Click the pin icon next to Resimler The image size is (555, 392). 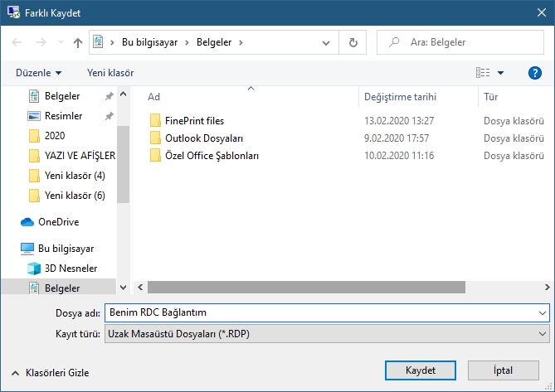pos(110,116)
